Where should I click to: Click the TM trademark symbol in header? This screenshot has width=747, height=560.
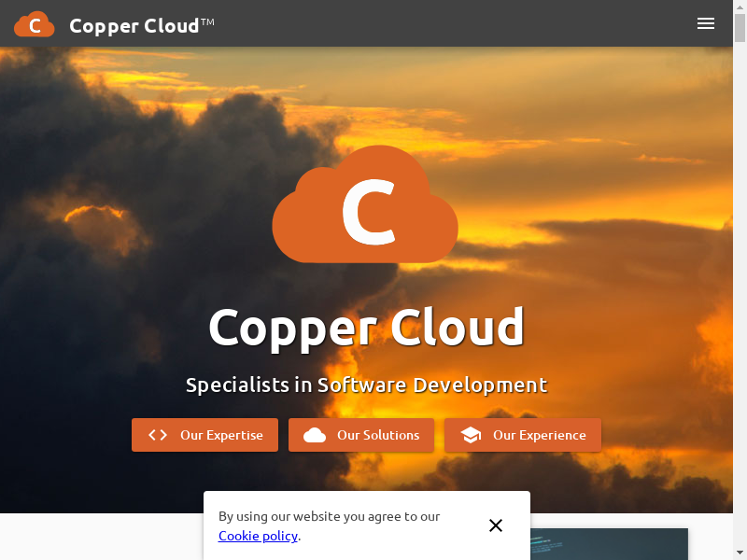coord(207,21)
